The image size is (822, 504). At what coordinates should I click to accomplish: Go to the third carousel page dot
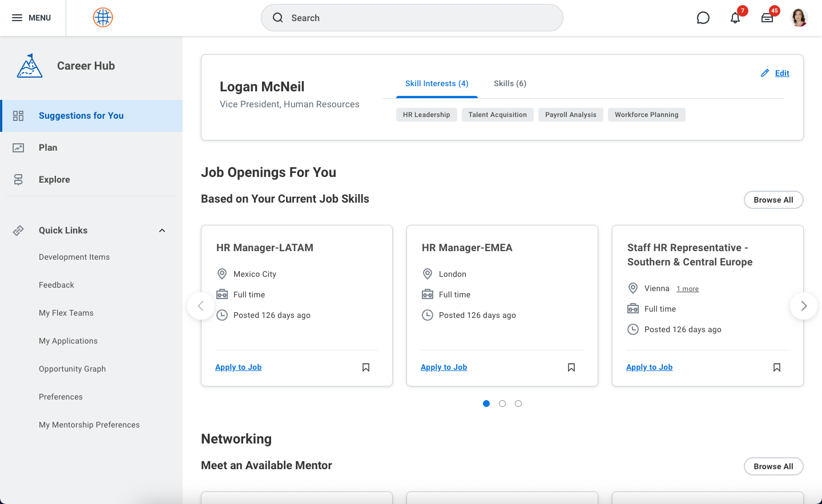tap(518, 404)
